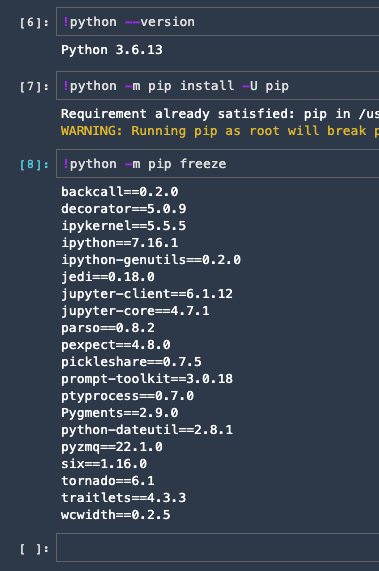This screenshot has height=571, width=379.
Task: Click the prompt-toolkit==3.0.18 line
Action: coord(147,379)
